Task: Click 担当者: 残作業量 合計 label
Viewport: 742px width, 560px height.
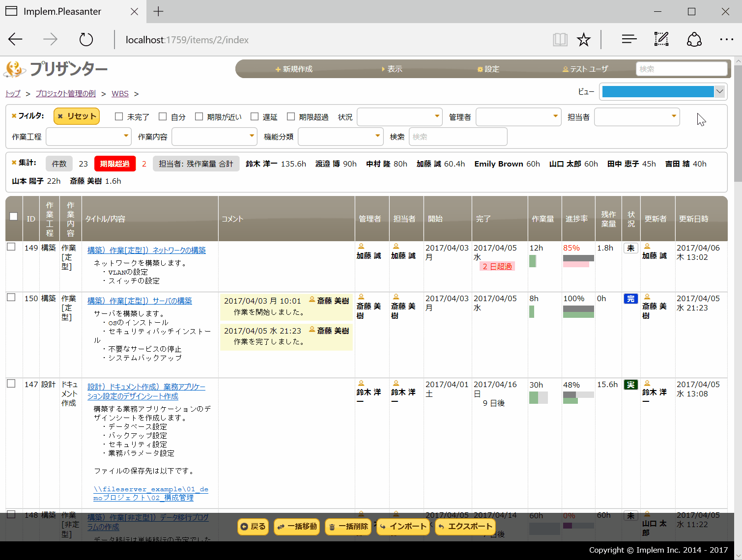Action: [x=196, y=164]
